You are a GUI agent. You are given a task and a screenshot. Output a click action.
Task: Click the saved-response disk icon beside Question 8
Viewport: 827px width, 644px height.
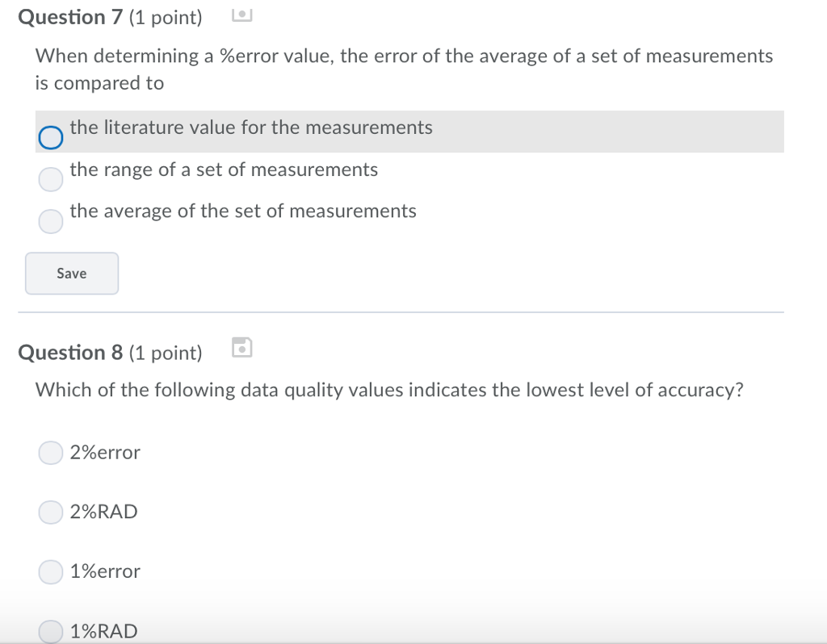coord(241,347)
